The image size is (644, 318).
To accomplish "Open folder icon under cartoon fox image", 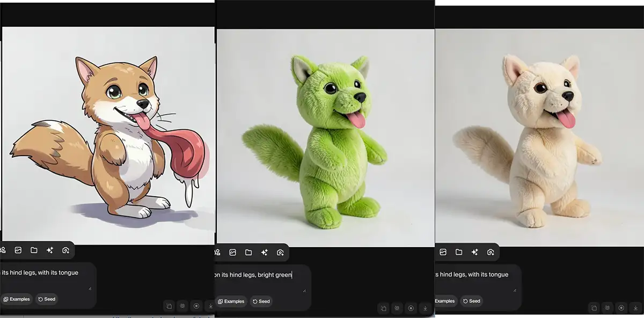I will tap(34, 250).
